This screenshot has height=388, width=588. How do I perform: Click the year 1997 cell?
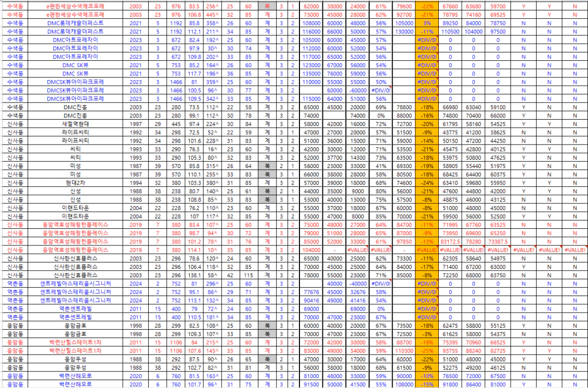point(136,124)
